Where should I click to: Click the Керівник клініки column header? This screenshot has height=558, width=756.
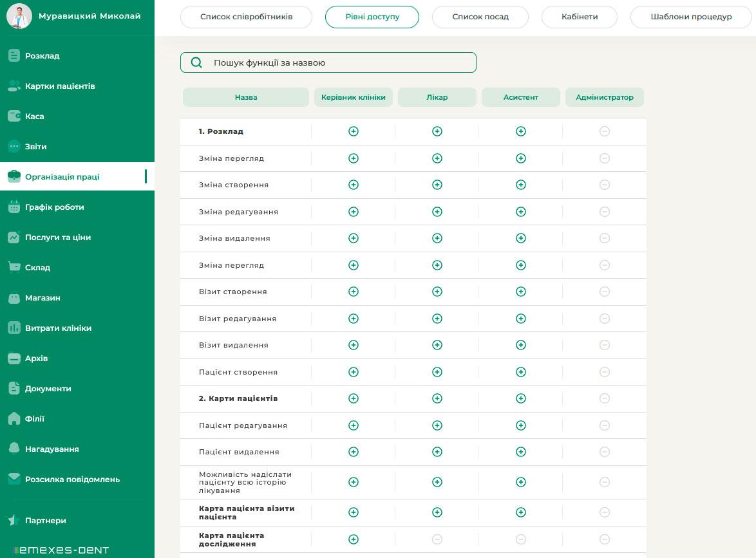(x=354, y=97)
